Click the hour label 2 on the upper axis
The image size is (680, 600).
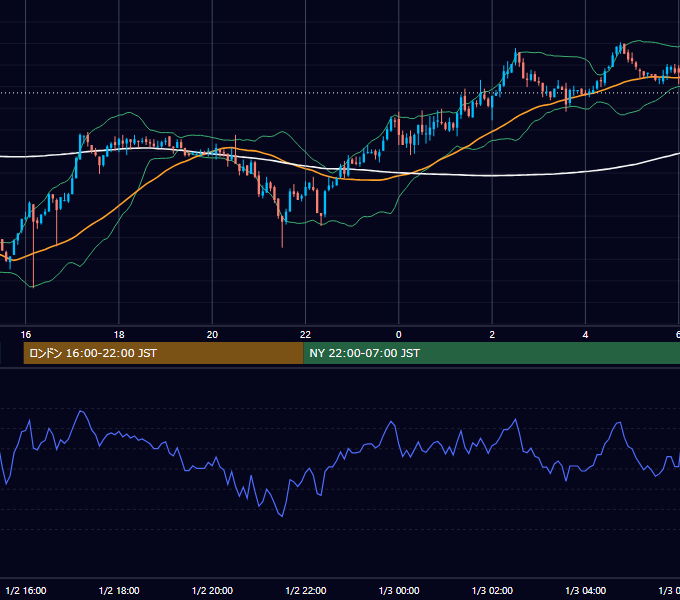492,334
